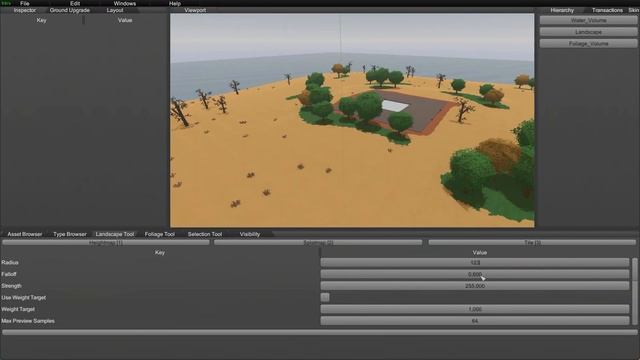Click the white building in the viewport
The height and width of the screenshot is (360, 640).
(395, 106)
